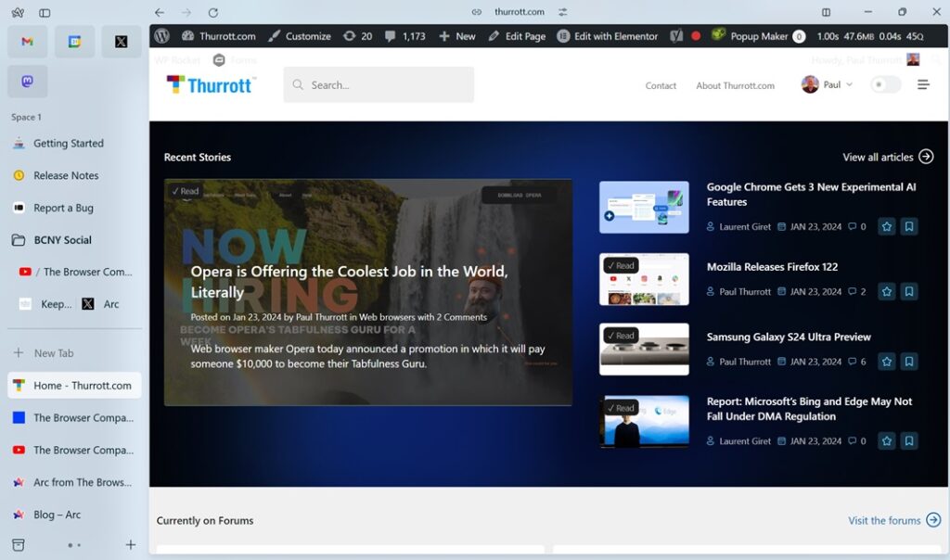Star the Mozilla Firefox 122 article
The height and width of the screenshot is (560, 950).
[887, 291]
